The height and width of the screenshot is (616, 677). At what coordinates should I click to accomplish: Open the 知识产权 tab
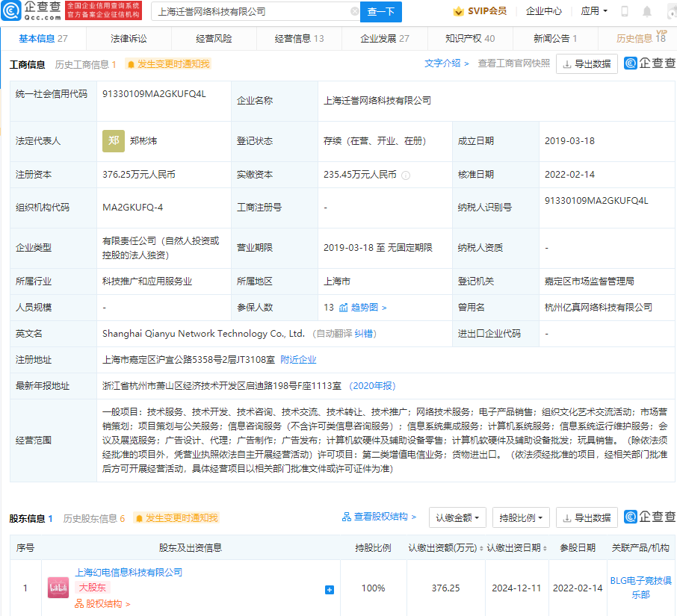[470, 39]
